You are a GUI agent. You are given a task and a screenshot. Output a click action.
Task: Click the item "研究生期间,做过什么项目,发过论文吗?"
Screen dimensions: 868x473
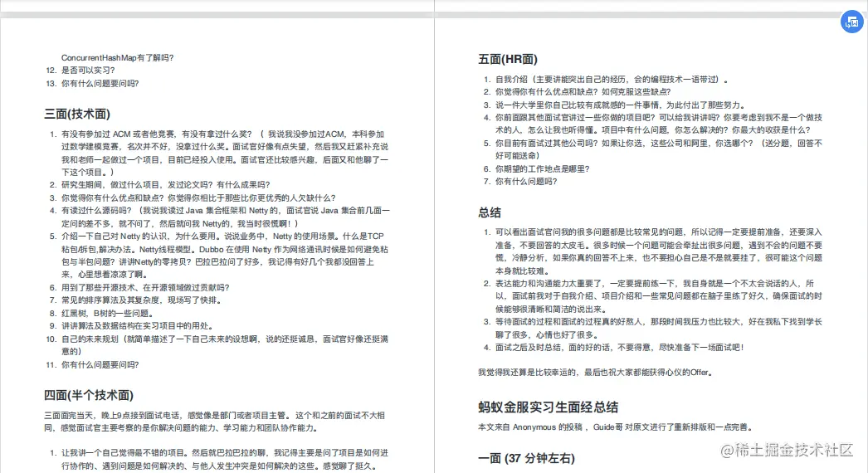165,185
